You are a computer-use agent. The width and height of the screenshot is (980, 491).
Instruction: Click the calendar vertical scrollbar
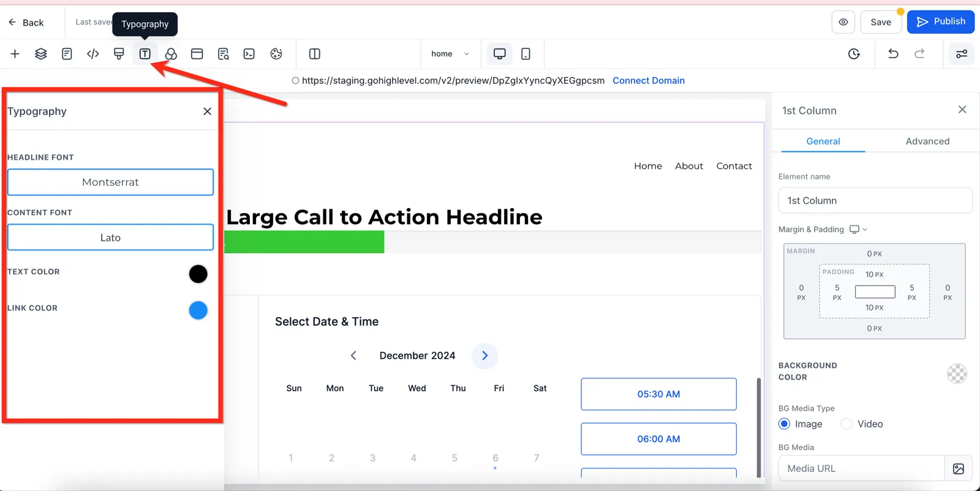(759, 427)
